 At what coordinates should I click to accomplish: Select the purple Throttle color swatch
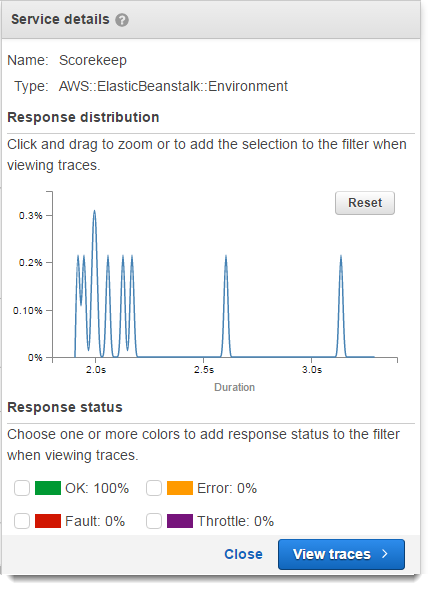click(180, 521)
